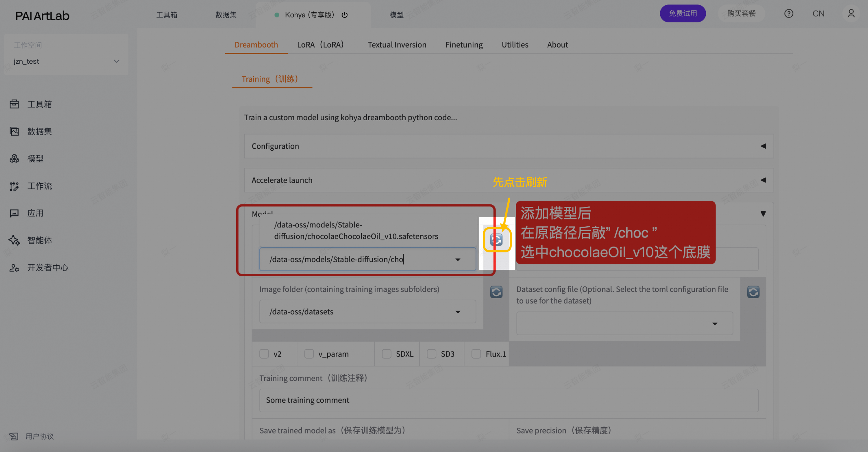The width and height of the screenshot is (868, 452).
Task: Tick the Flux.1 checkbox
Action: click(x=476, y=354)
